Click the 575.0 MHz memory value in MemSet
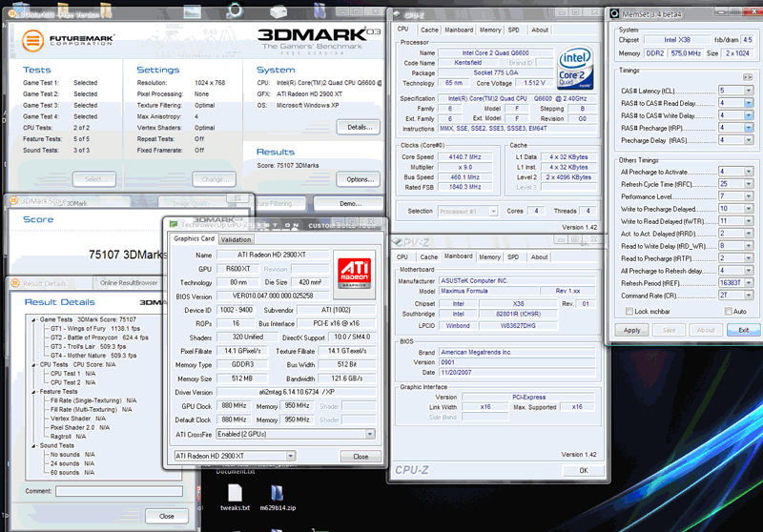The width and height of the screenshot is (763, 532). coord(686,53)
